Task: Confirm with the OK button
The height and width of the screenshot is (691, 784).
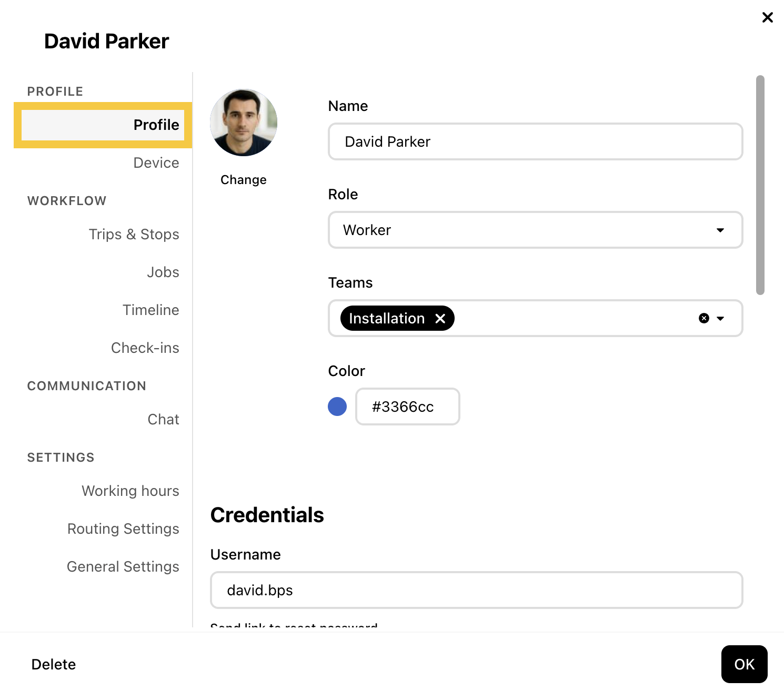Action: [744, 664]
